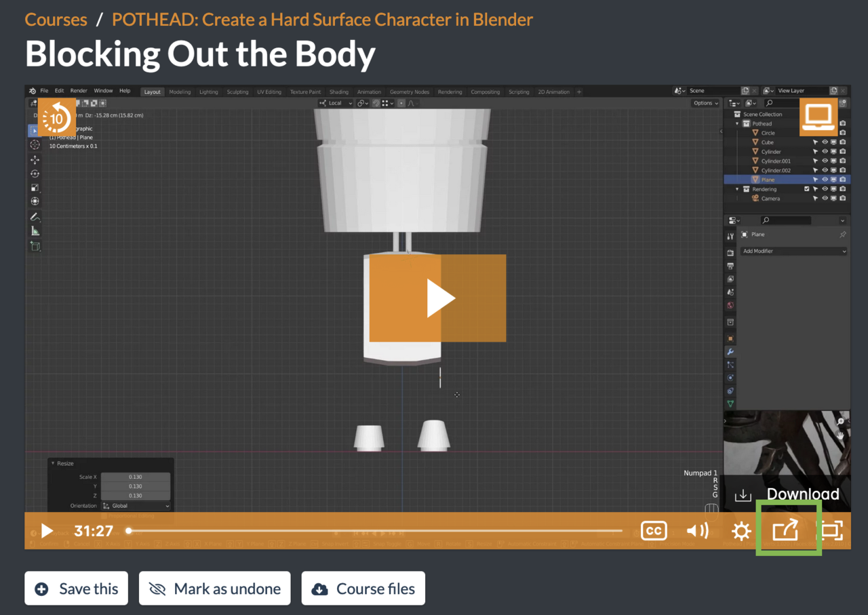Select the Measure tool
This screenshot has height=615, width=868.
pos(35,231)
